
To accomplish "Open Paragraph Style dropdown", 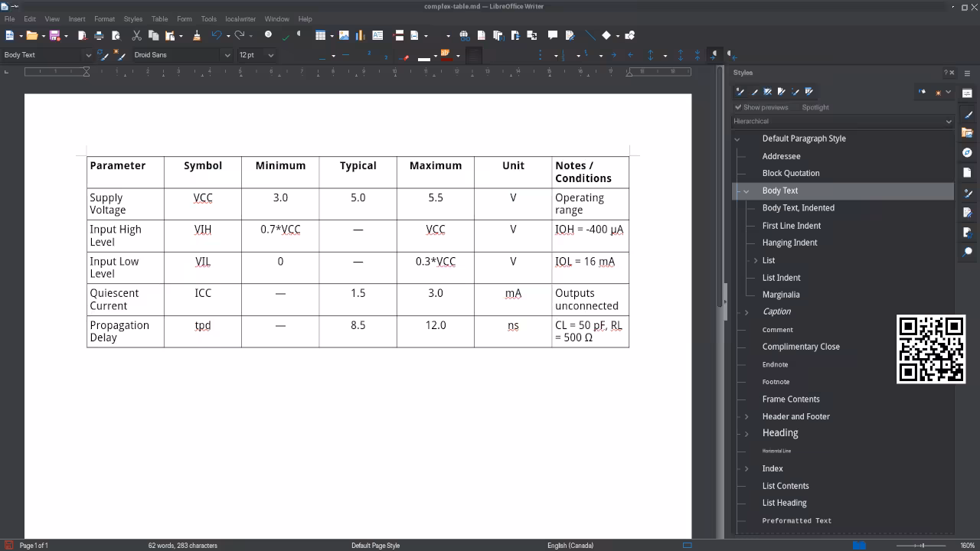I will click(88, 55).
